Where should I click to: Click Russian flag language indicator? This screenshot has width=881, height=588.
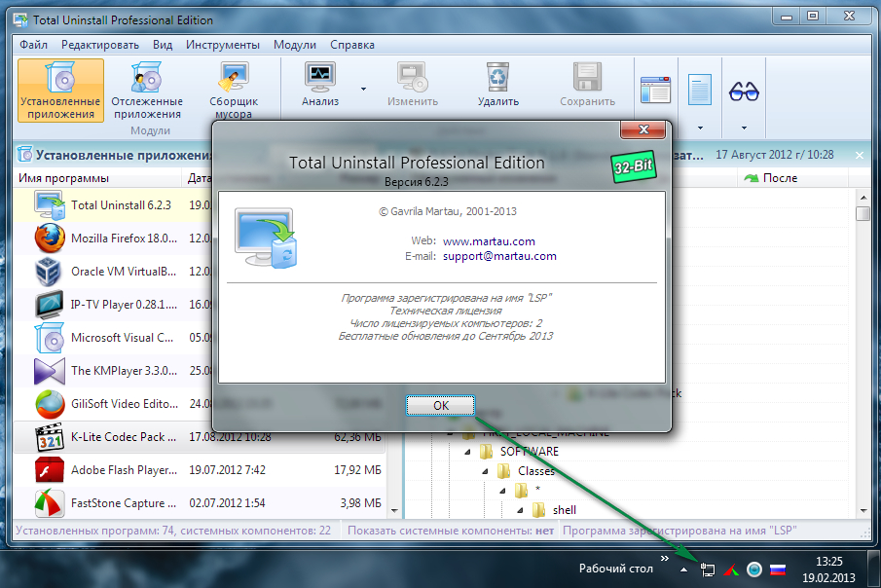click(x=778, y=570)
